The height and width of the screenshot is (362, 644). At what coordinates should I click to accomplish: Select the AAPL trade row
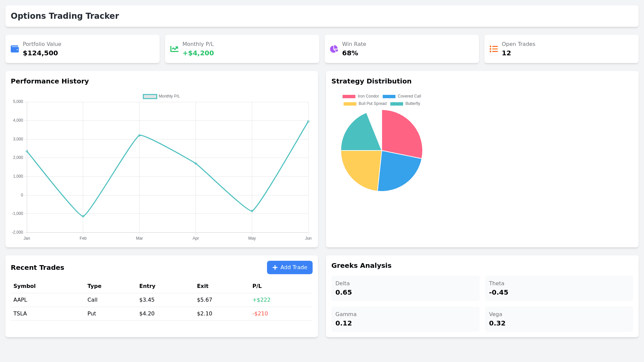(161, 300)
